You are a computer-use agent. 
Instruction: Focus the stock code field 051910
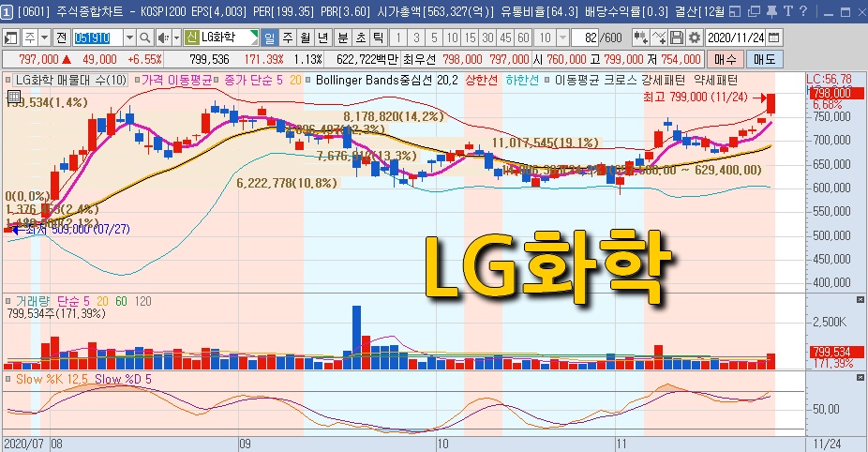98,38
